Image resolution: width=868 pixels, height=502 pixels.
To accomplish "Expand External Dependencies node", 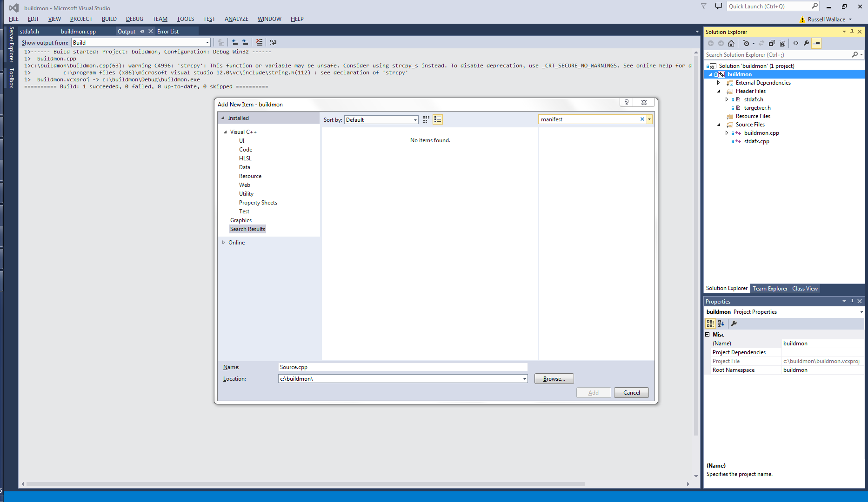I will click(718, 83).
